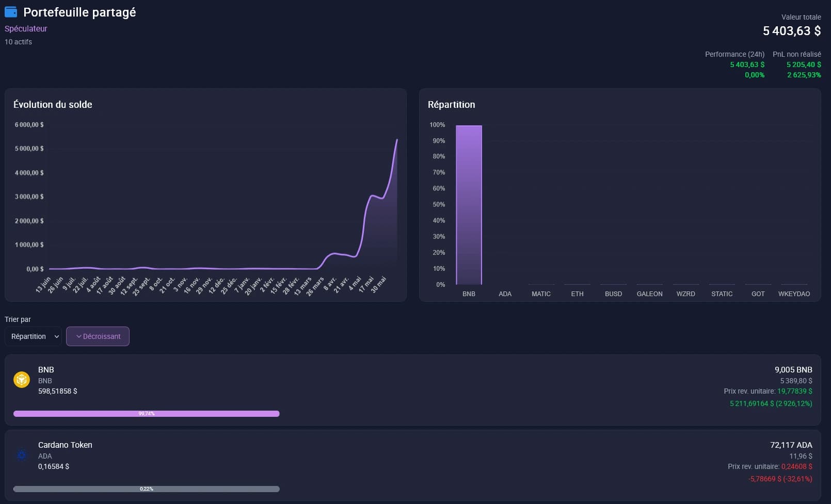This screenshot has width=831, height=504.
Task: Click BNB price 598,51858 $
Action: [57, 391]
